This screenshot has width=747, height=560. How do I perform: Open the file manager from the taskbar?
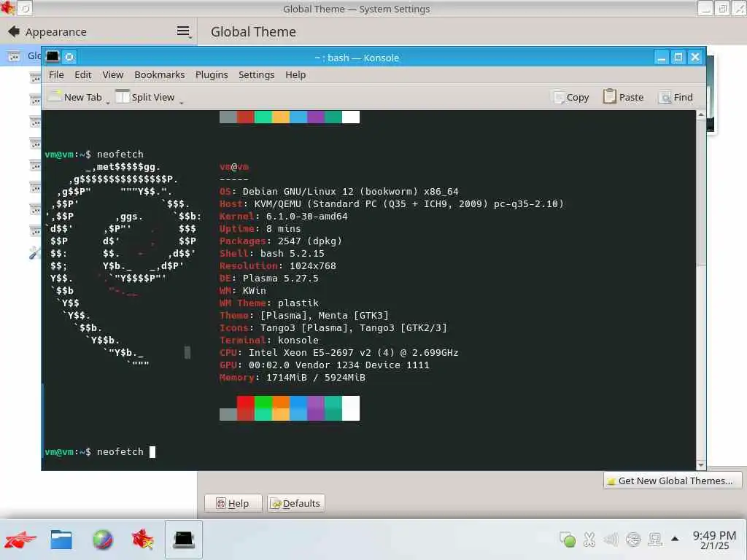coord(61,540)
